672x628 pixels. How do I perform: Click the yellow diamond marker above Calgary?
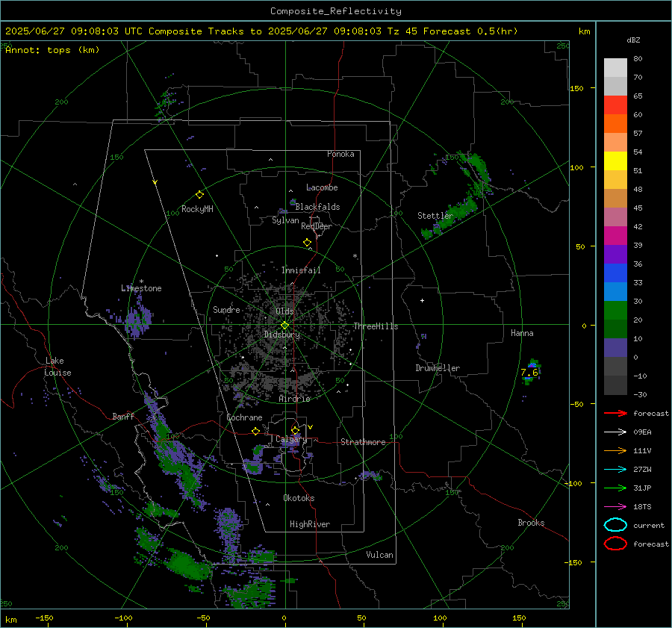pos(295,430)
